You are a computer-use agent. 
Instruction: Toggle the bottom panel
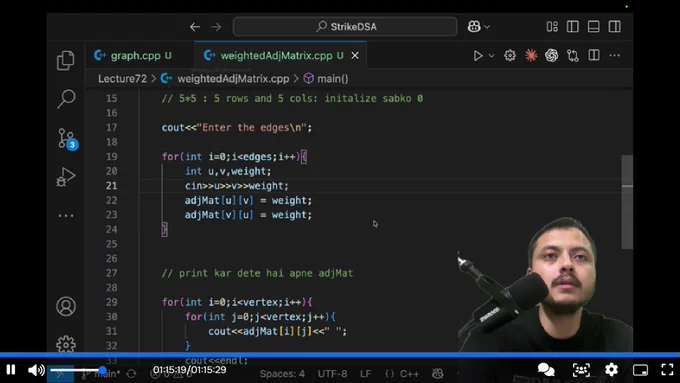click(x=594, y=26)
